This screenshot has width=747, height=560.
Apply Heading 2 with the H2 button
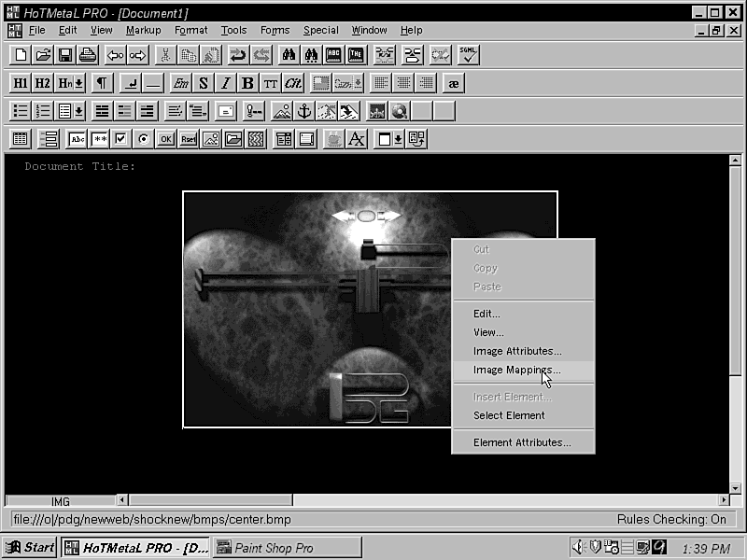tap(42, 83)
